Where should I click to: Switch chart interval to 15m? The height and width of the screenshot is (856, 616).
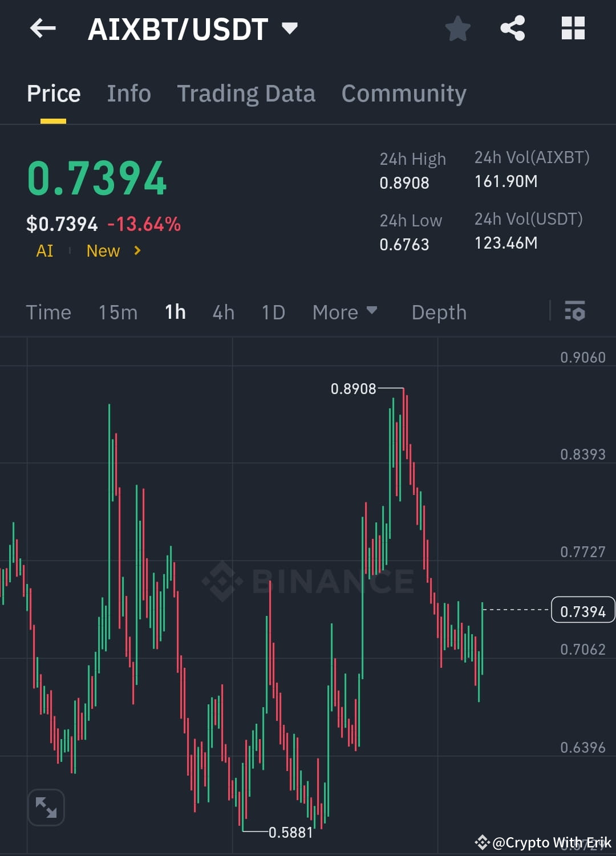pos(117,312)
